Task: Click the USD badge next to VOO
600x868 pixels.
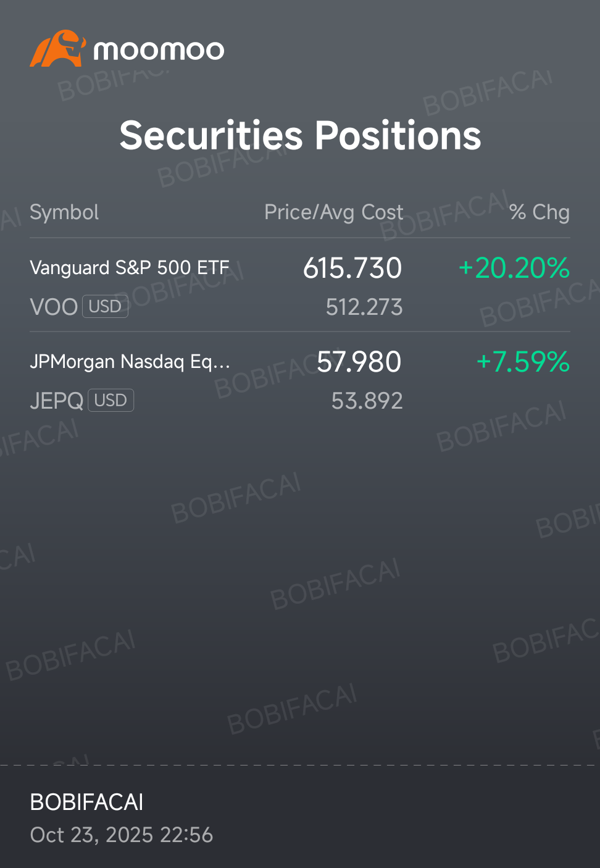Action: coord(105,306)
